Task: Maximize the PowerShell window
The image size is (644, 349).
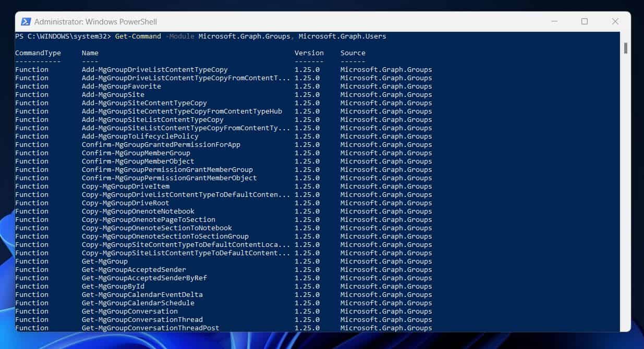Action: (x=585, y=21)
